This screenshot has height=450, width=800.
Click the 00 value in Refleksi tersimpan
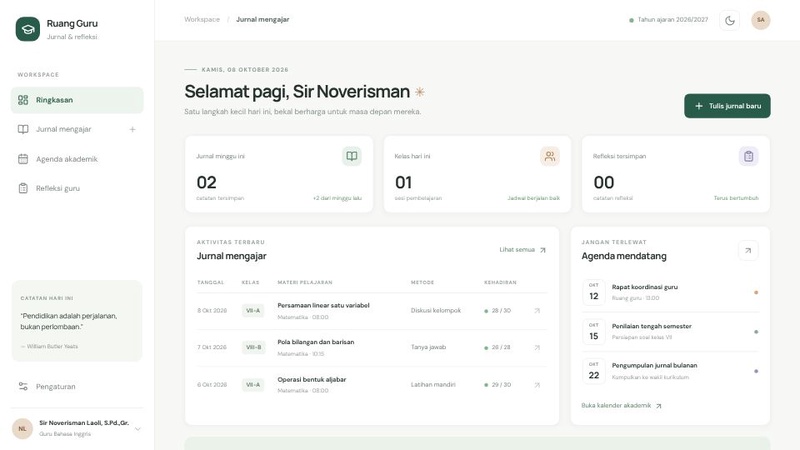[x=604, y=182]
